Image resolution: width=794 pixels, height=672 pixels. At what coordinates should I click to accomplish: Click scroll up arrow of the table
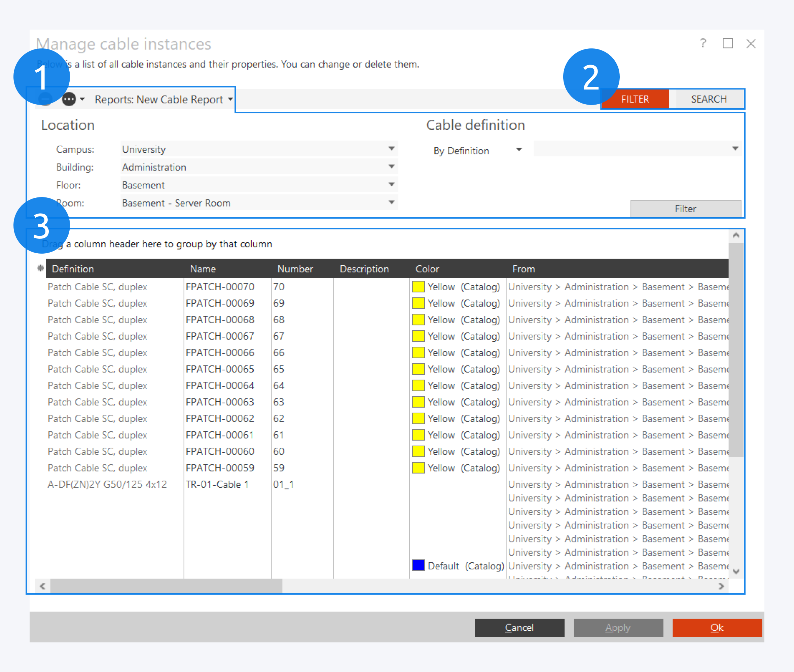point(736,235)
